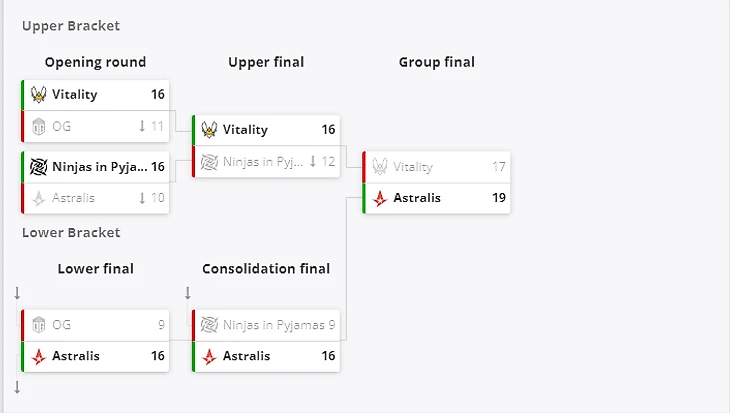Viewport: 730px width, 413px height.
Task: Click drop-down arrow beside OG score 11
Action: (142, 126)
